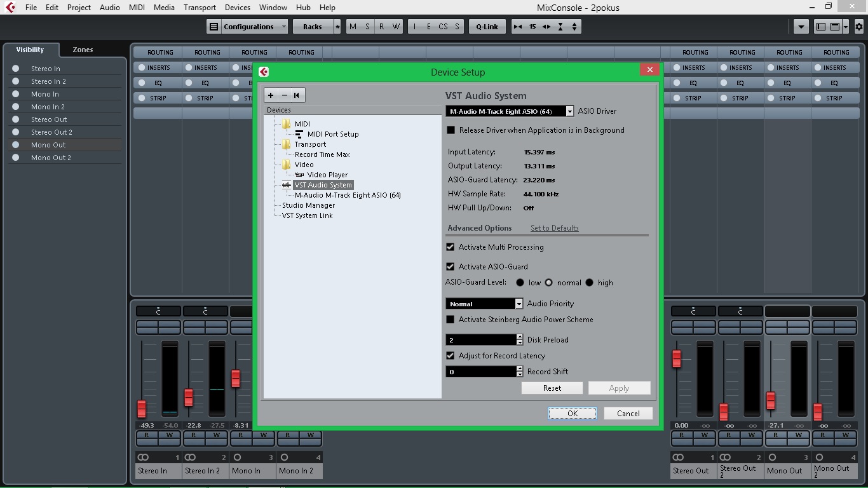The image size is (868, 488).
Task: Click the Video Player device icon
Action: [299, 175]
